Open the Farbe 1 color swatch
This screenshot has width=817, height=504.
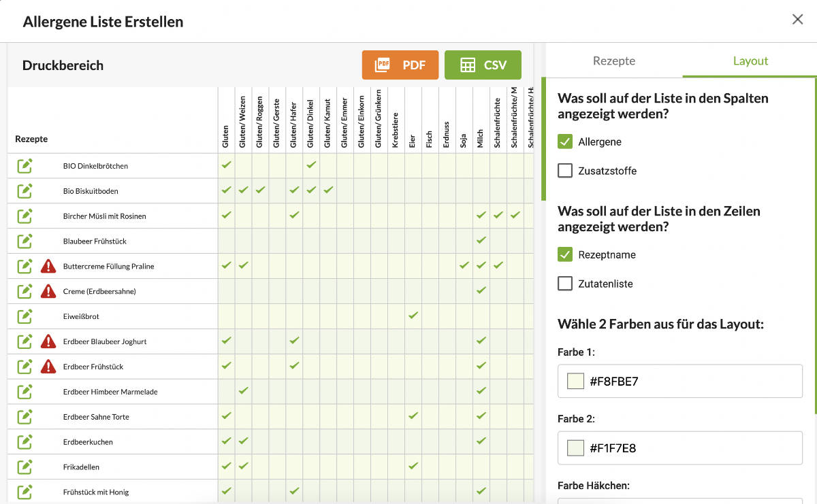(x=576, y=381)
